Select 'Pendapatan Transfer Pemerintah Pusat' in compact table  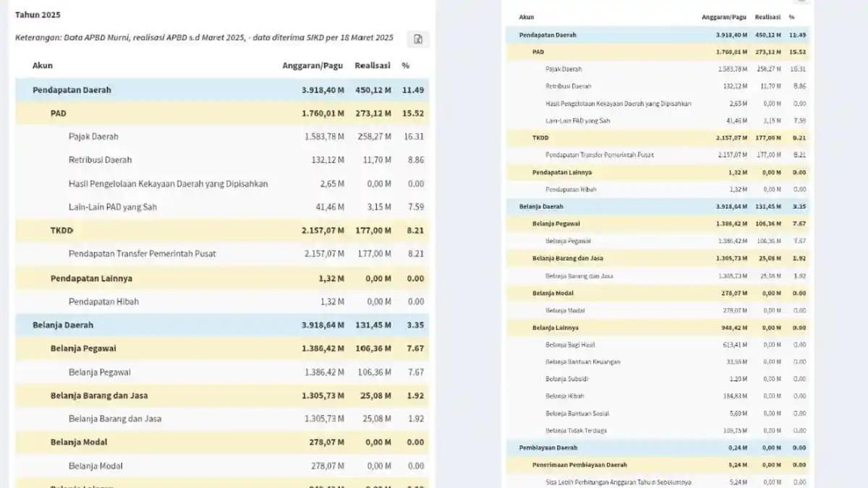(600, 155)
